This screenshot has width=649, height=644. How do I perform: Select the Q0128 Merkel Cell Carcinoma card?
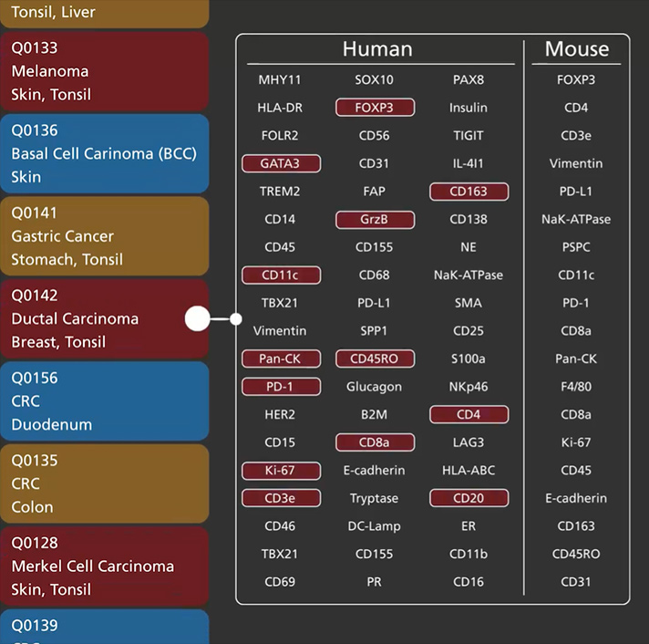pos(104,566)
